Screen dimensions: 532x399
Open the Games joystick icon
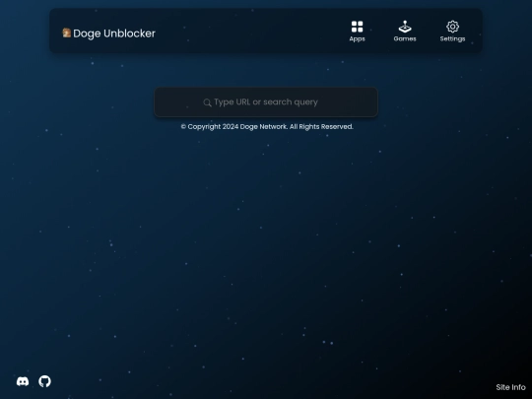click(x=405, y=27)
